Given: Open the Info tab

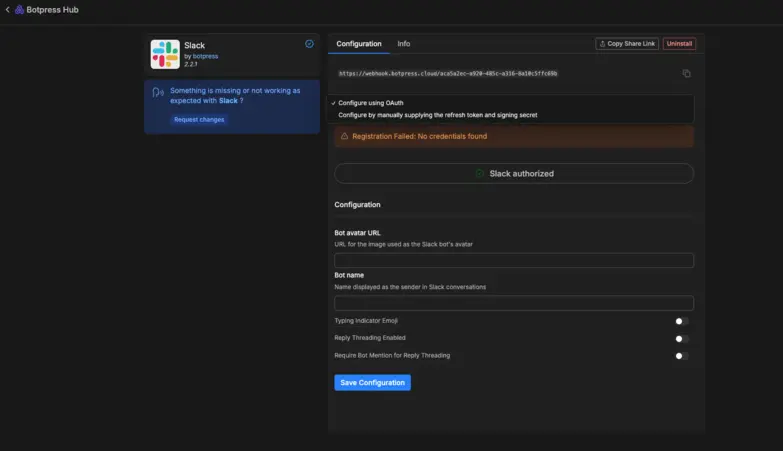Looking at the screenshot, I should (403, 44).
